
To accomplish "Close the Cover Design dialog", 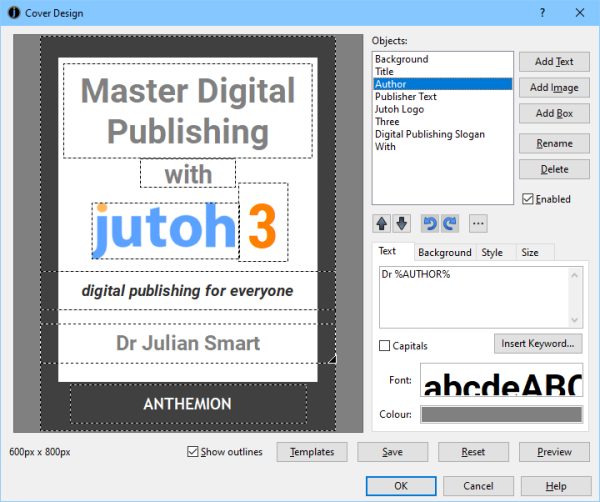I will (580, 13).
